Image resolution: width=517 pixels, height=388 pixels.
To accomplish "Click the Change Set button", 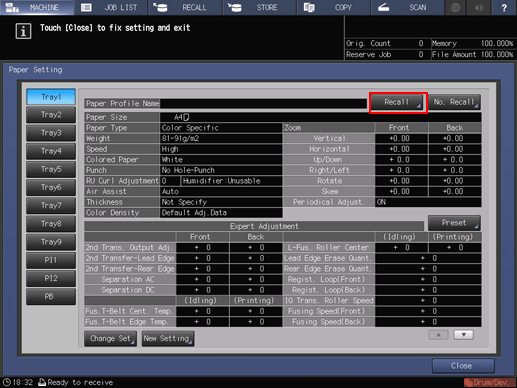I will point(110,338).
